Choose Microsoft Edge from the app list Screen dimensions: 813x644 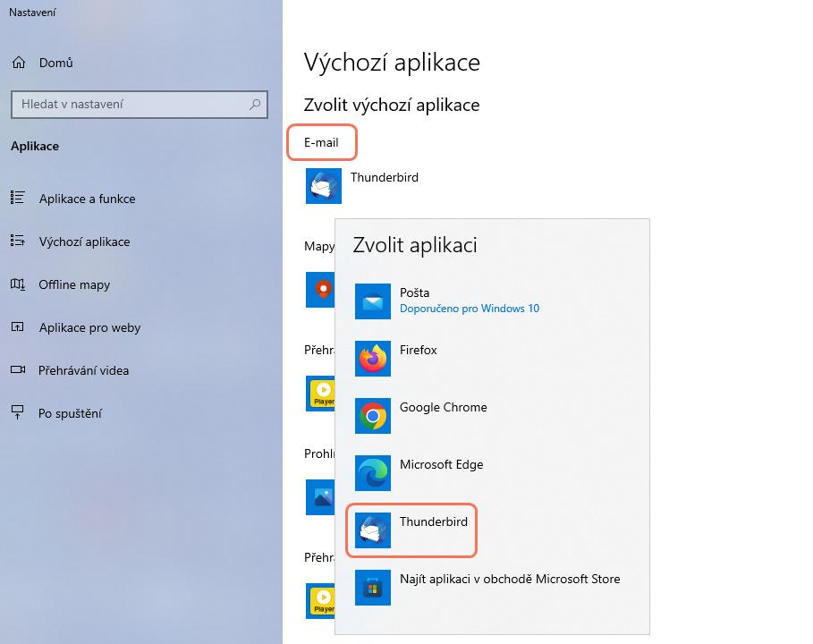point(441,464)
